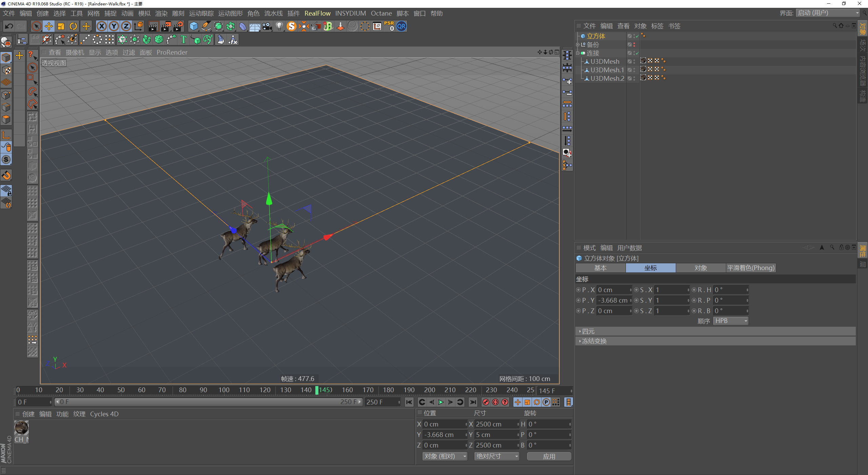Select the Scale tool in top toolbar

pyautogui.click(x=61, y=26)
